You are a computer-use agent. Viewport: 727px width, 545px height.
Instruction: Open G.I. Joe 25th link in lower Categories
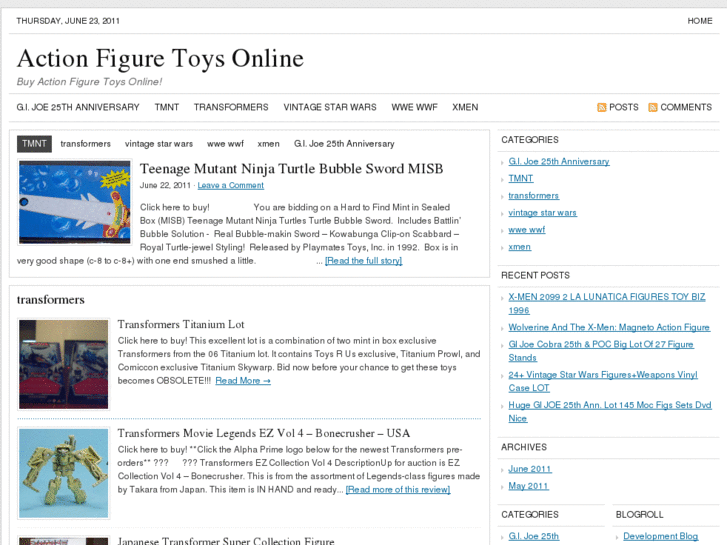click(534, 536)
